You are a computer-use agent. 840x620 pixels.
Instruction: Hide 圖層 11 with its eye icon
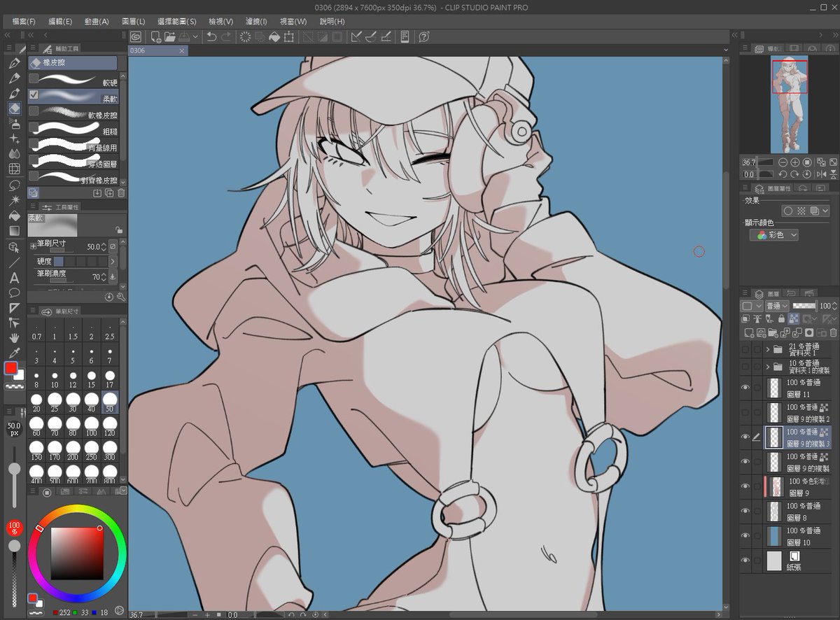745,387
